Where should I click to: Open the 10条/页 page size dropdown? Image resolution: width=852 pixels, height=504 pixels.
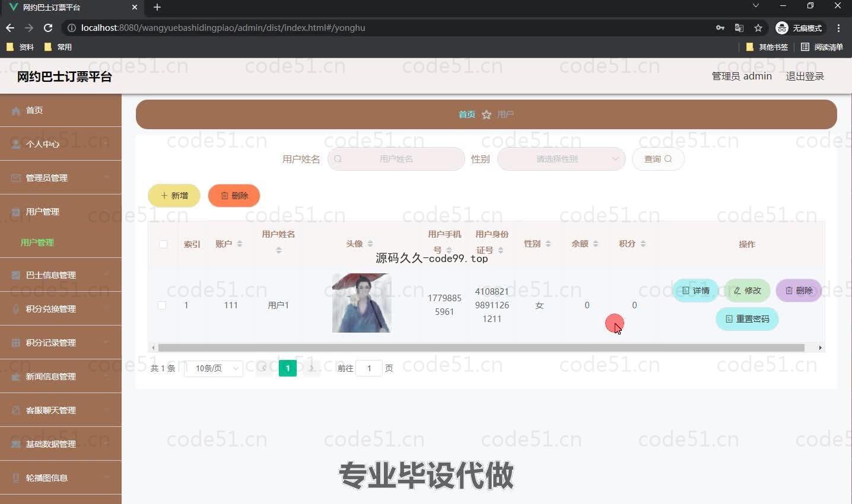pos(214,368)
